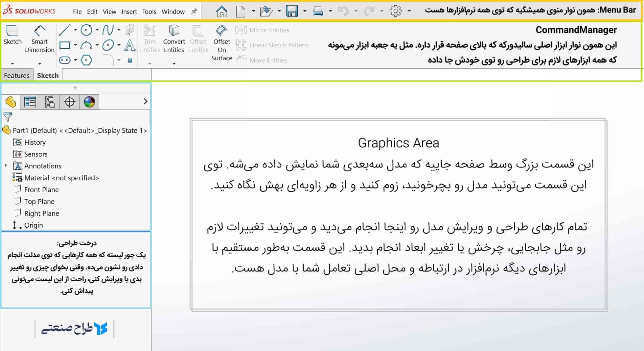
Task: Open the Options gear dropdown arrow
Action: (x=409, y=11)
